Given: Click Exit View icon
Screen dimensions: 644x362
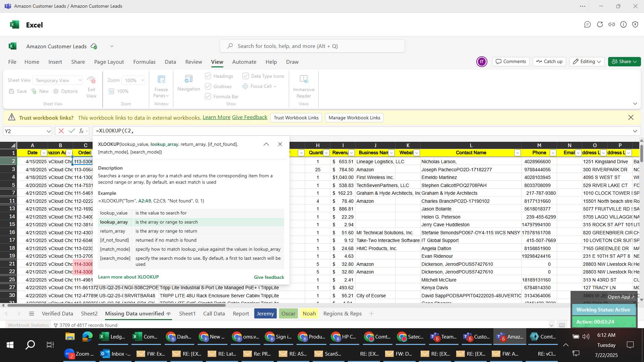Looking at the screenshot, I should pos(91,80).
